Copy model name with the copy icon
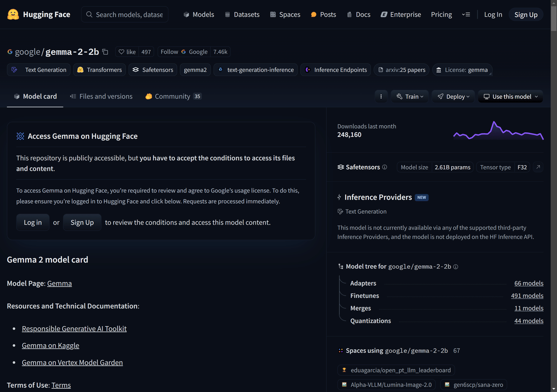The width and height of the screenshot is (557, 392). click(105, 52)
